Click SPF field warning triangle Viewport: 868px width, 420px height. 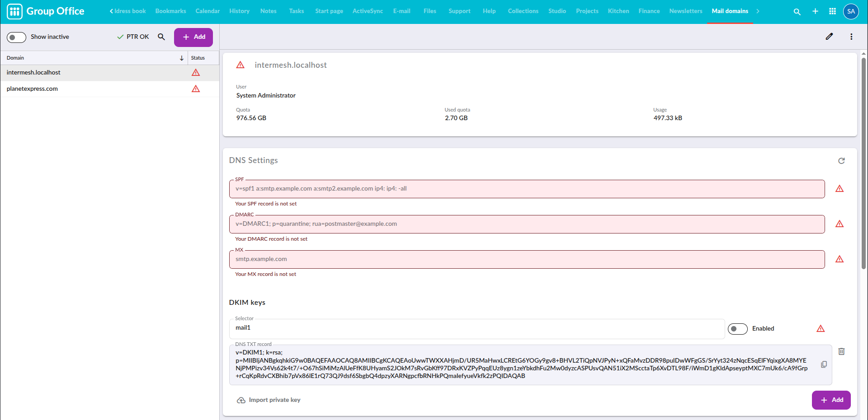840,189
